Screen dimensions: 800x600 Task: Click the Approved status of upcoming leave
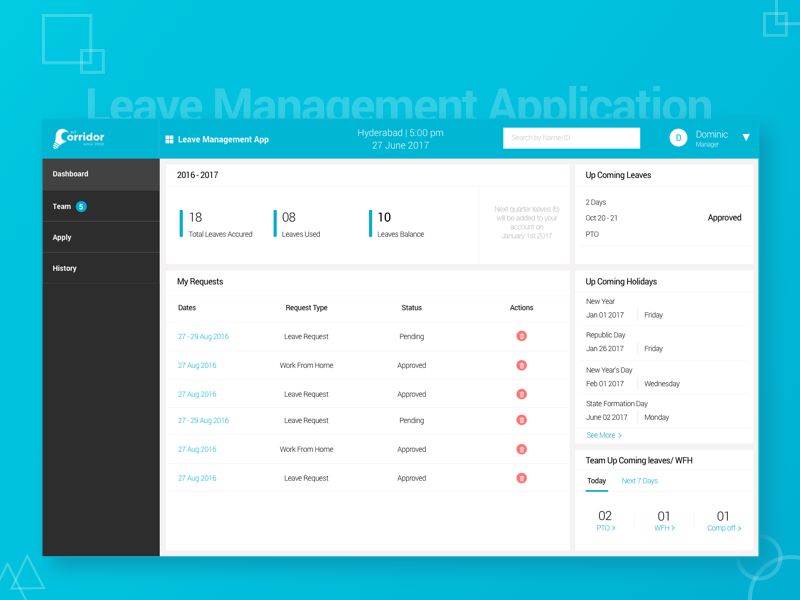coord(724,218)
